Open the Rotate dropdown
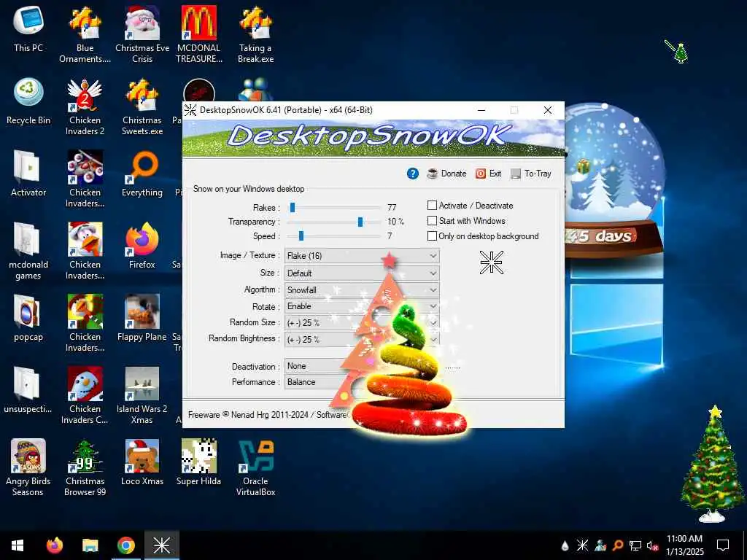The width and height of the screenshot is (747, 560). [362, 306]
